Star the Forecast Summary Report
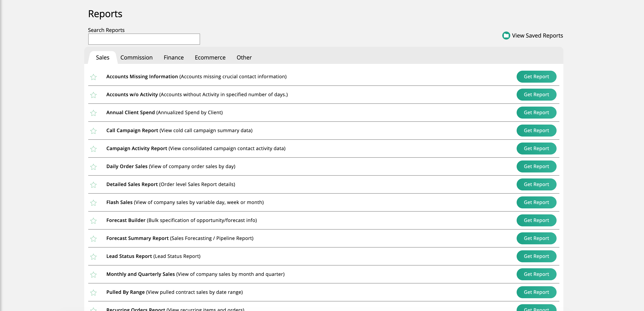 click(93, 239)
